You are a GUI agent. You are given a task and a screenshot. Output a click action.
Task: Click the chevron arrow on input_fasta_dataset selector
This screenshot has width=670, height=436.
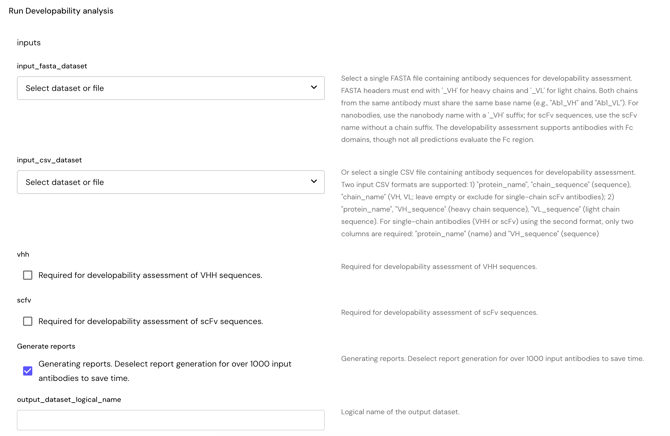tap(314, 88)
